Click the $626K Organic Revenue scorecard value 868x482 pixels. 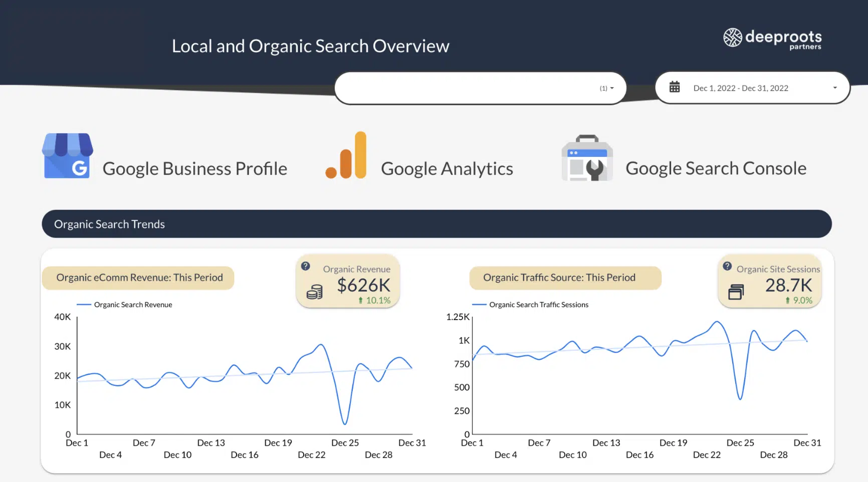tap(363, 285)
